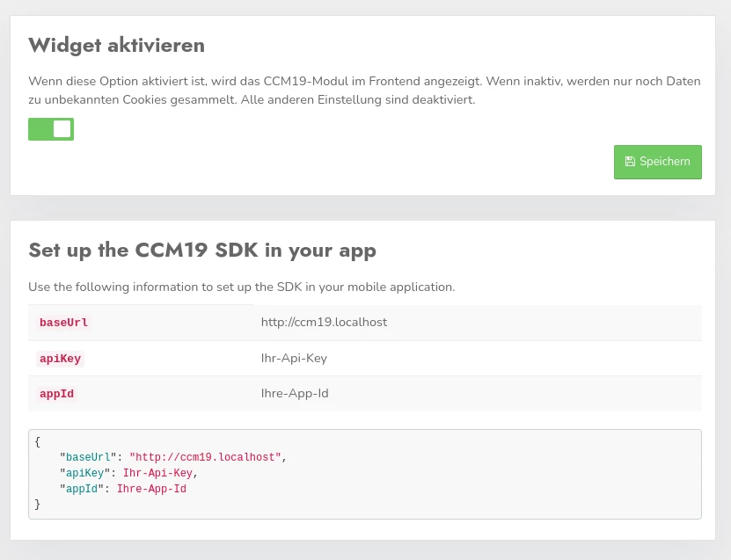The image size is (731, 560).
Task: Click the URL string in JSON snippet
Action: click(x=205, y=458)
